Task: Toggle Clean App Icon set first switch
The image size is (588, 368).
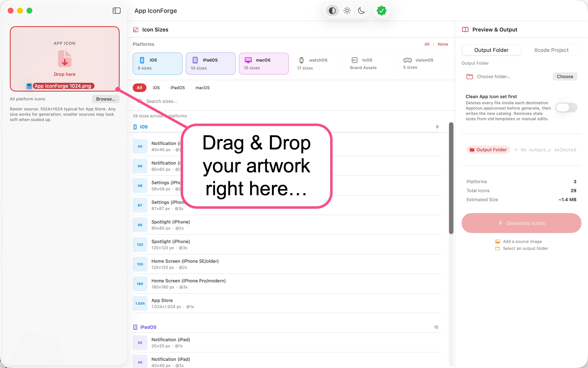Action: 566,108
